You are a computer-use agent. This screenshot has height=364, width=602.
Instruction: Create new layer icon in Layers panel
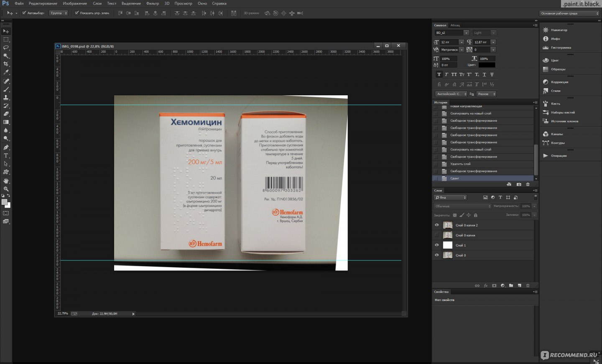point(519,286)
